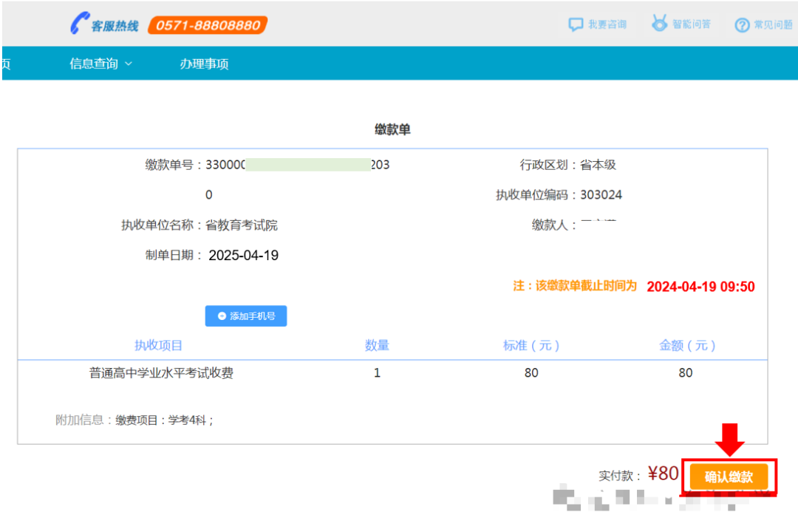Expand the 信息查询 dropdown chevron
This screenshot has height=532, width=798.
tap(129, 64)
